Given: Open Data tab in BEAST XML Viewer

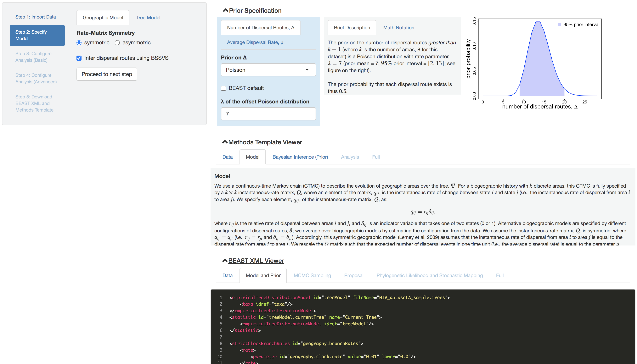Looking at the screenshot, I should [x=227, y=275].
